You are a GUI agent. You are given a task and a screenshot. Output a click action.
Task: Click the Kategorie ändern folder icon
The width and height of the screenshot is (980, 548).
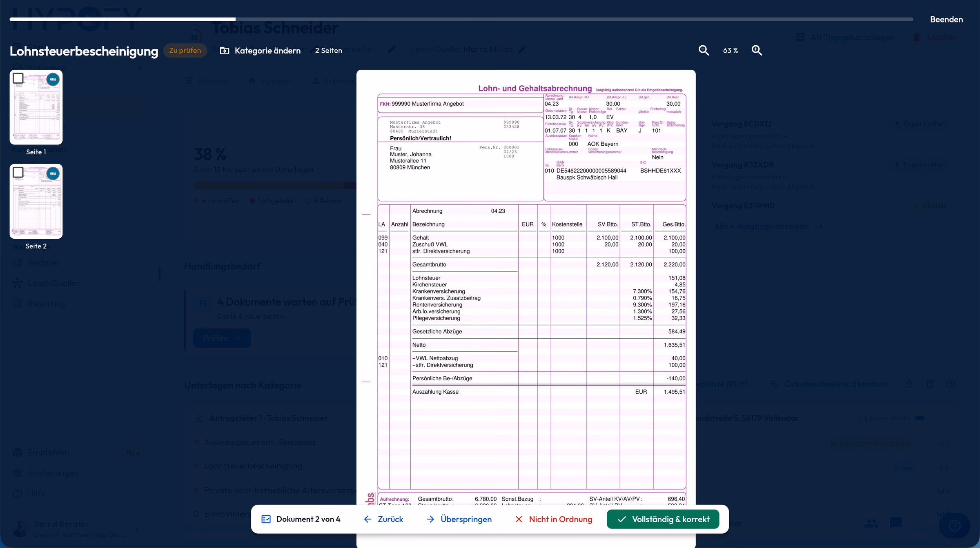point(225,51)
